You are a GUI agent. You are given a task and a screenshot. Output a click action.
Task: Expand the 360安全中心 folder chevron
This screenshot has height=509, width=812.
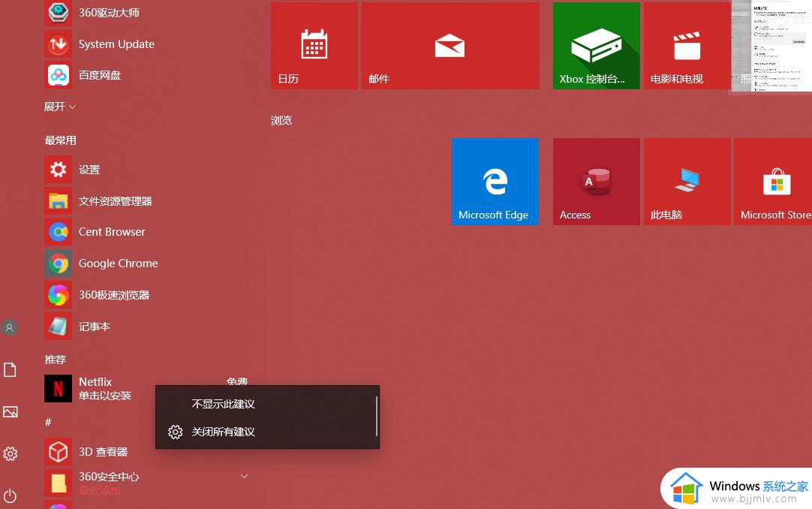(245, 476)
